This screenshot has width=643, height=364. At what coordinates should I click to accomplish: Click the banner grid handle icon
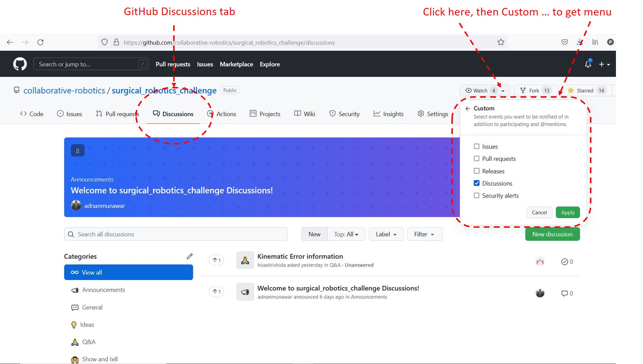point(78,151)
